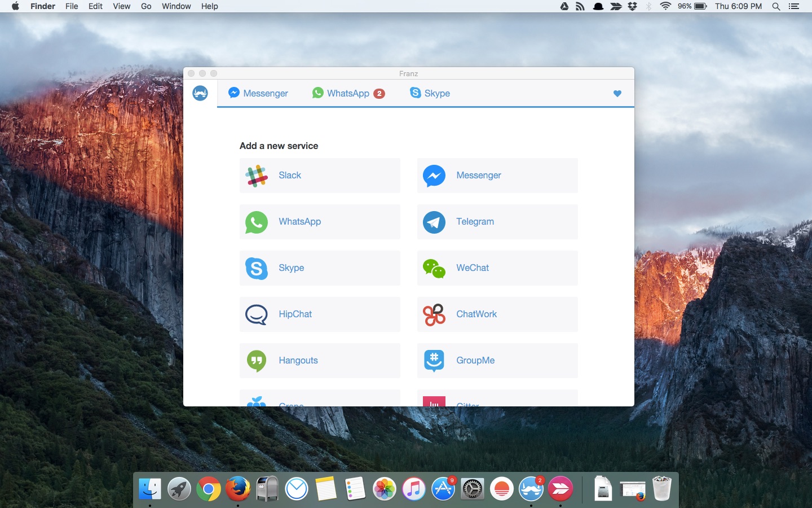The width and height of the screenshot is (812, 508).
Task: Open Google Chrome from the Dock
Action: pyautogui.click(x=209, y=489)
